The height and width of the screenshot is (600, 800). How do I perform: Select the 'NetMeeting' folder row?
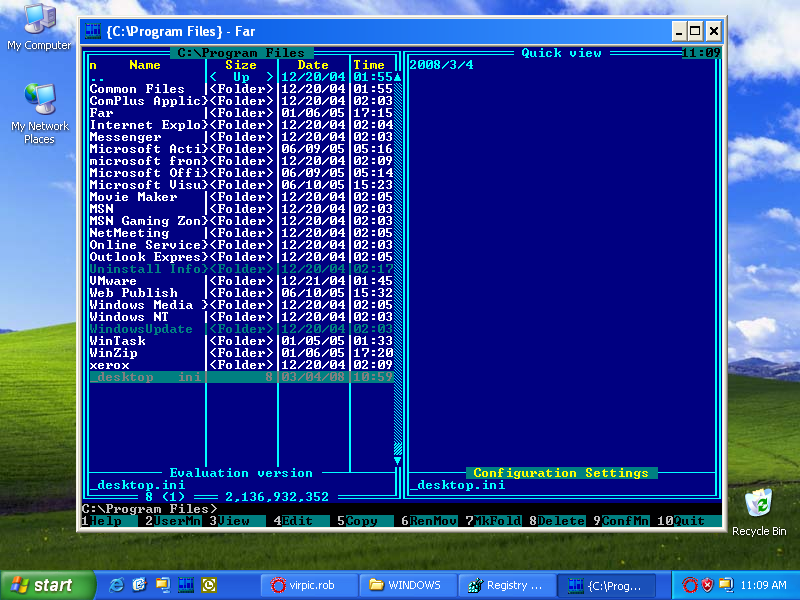click(241, 233)
